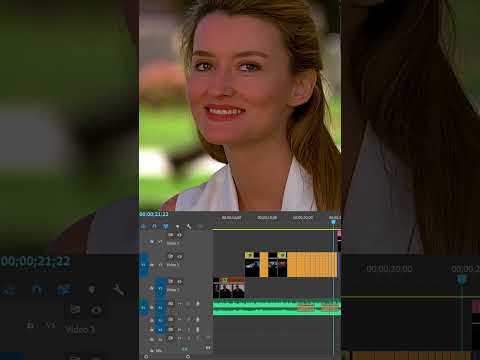Viewport: 480px width, 360px height.
Task: Toggle Linked Selection icon in center timeline toolbar
Action: tap(166, 226)
